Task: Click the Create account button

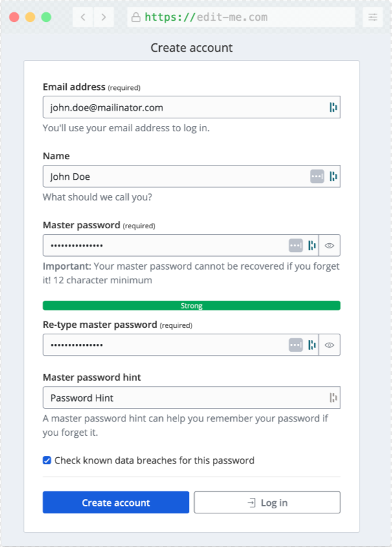Action: (x=116, y=502)
